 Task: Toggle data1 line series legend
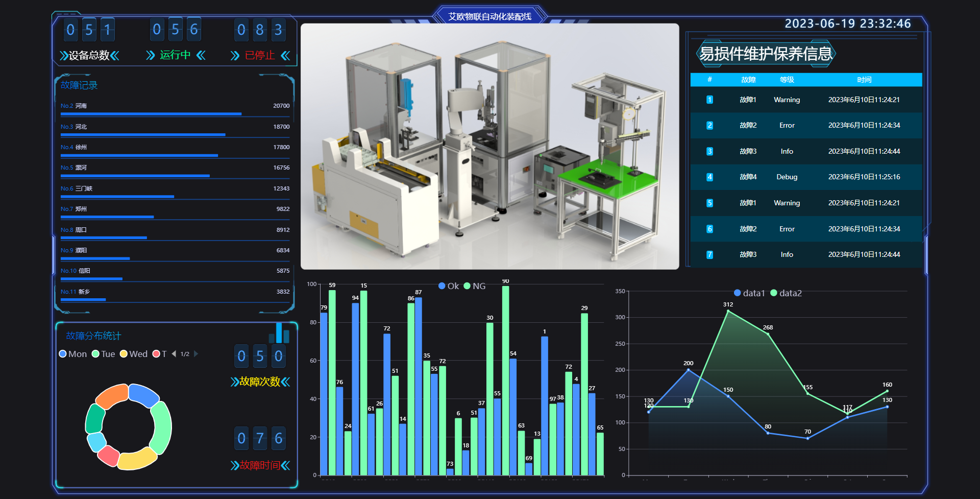[749, 293]
